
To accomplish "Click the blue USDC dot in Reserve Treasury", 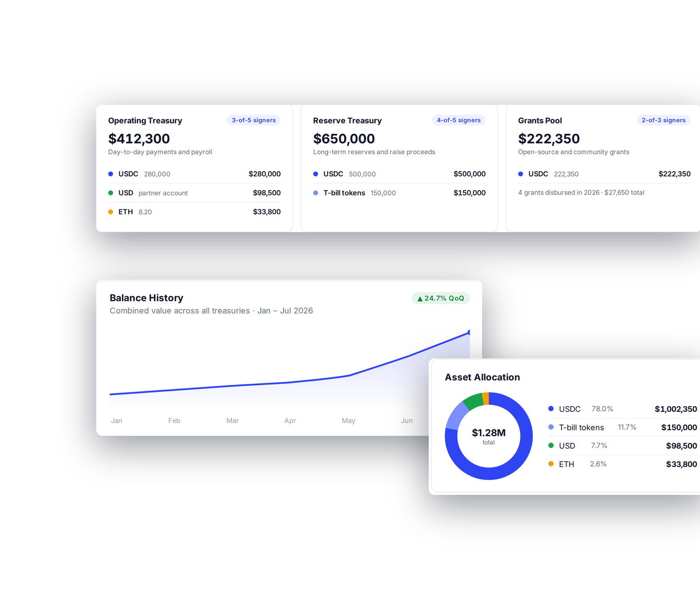I will (315, 174).
